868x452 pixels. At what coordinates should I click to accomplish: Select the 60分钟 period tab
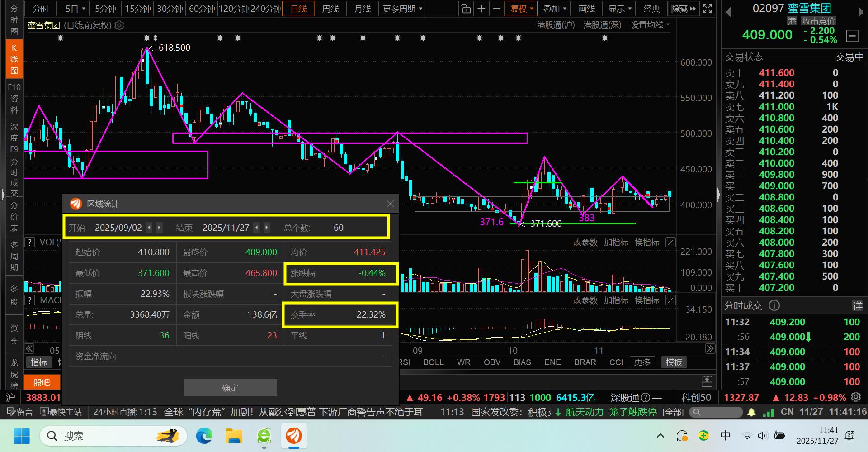click(202, 9)
